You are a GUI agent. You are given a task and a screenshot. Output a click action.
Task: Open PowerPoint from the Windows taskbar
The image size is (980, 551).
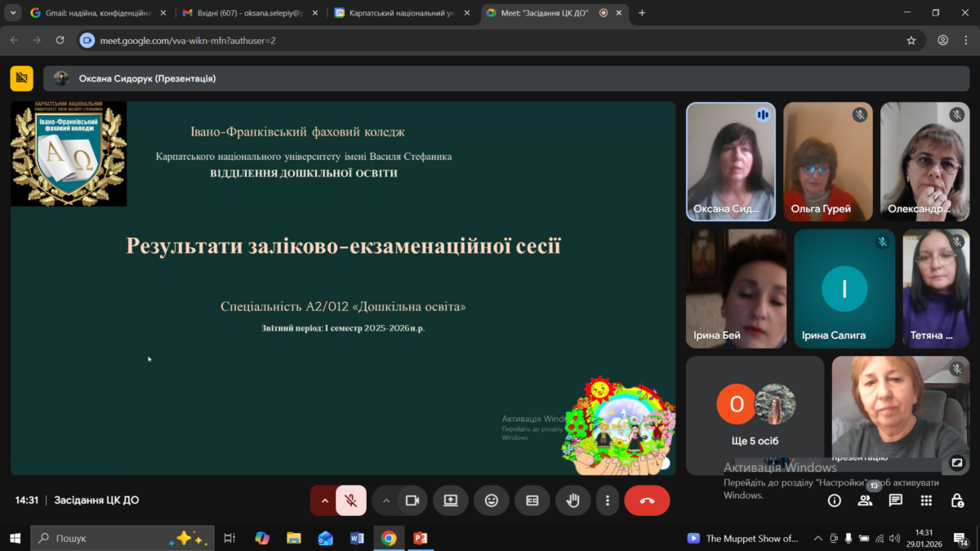(421, 538)
